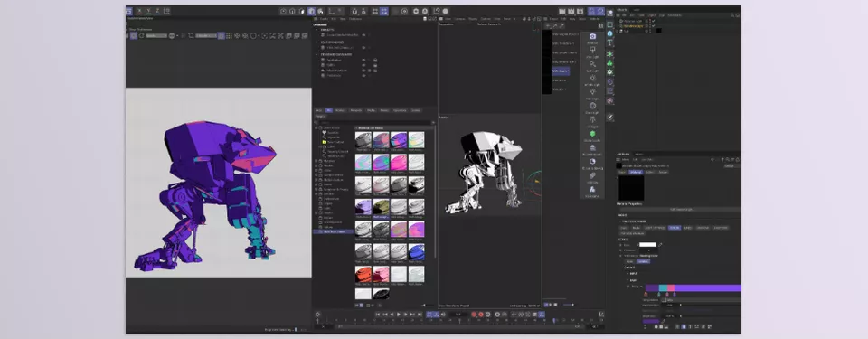This screenshot has height=339, width=868.
Task: Jump to the end of the animation
Action: tap(420, 315)
